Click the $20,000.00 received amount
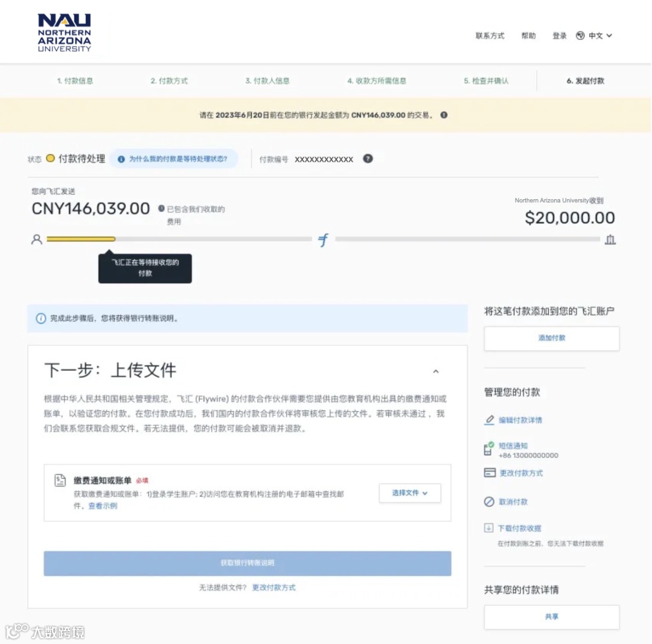Screen dimensions: 652x644 click(x=570, y=218)
